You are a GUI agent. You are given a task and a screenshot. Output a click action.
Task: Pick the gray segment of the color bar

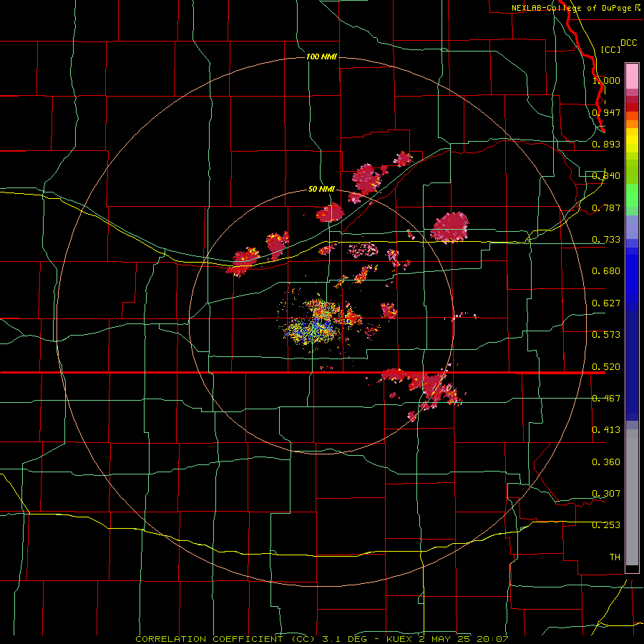(x=632, y=497)
